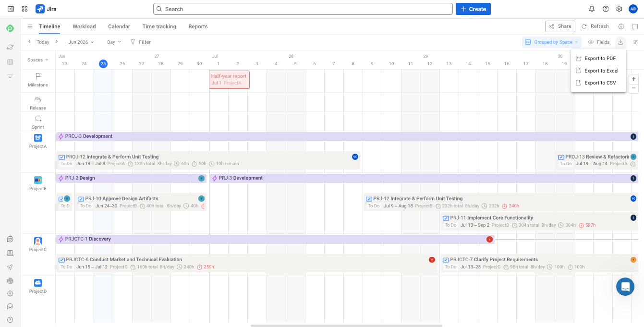Screen dimensions: 644x327
Task: Open the planet icon in left sidebar
Action: pos(10,47)
